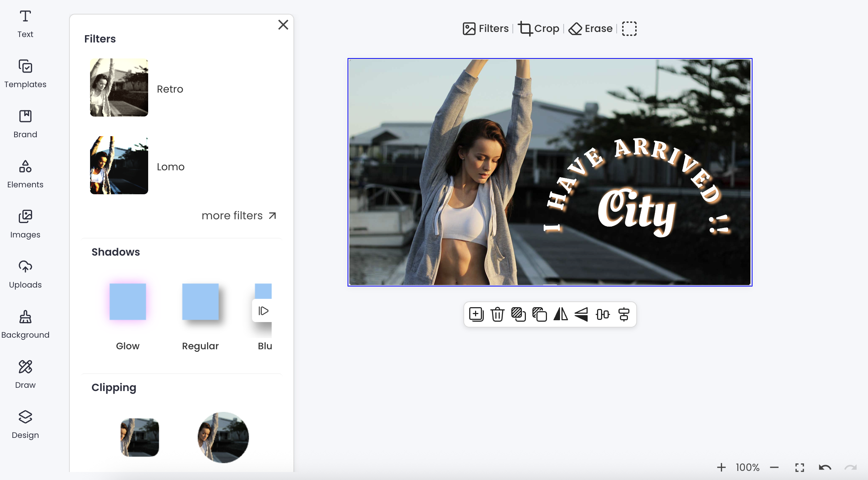
Task: Open the Elements sidebar tab
Action: point(25,174)
